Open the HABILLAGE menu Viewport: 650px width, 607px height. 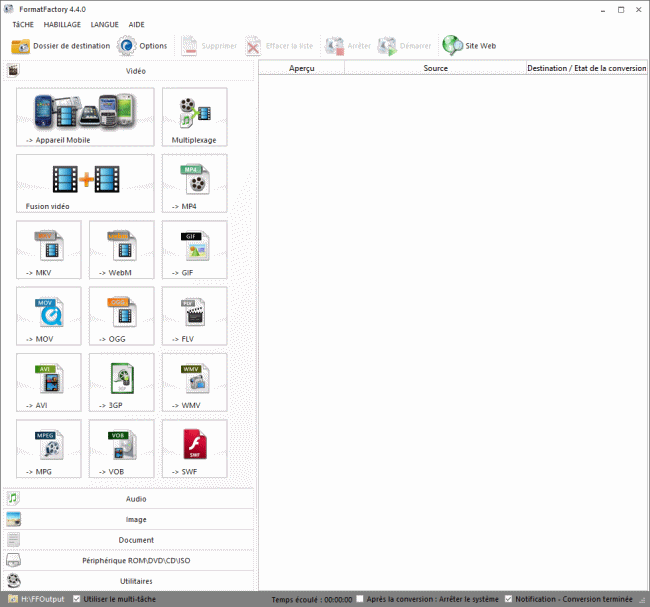[62, 25]
